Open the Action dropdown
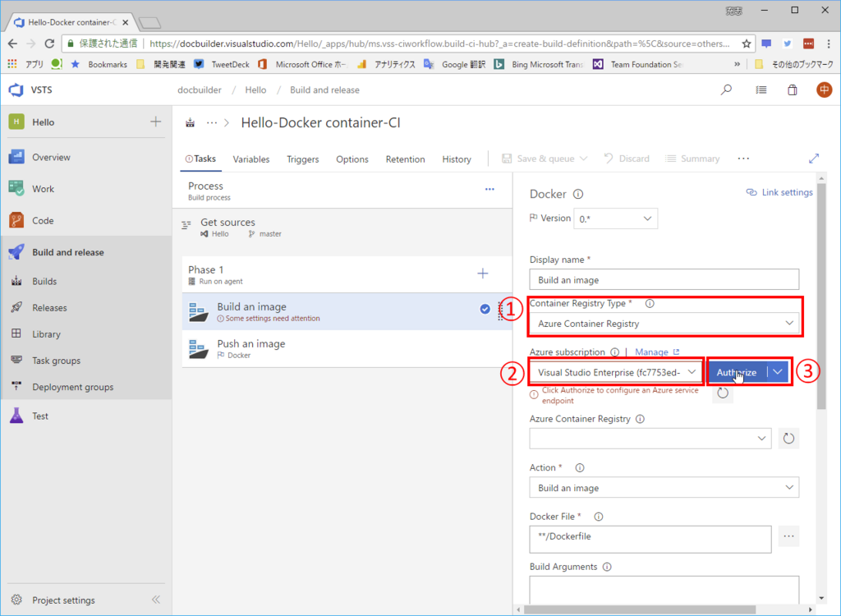This screenshot has width=841, height=616. [664, 487]
